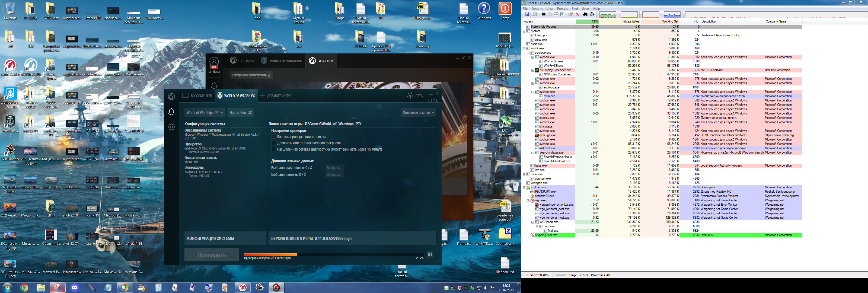Enable Добавить клиент в исключения фаервола checkbox
Screen dimensions: 868x293
[274, 143]
